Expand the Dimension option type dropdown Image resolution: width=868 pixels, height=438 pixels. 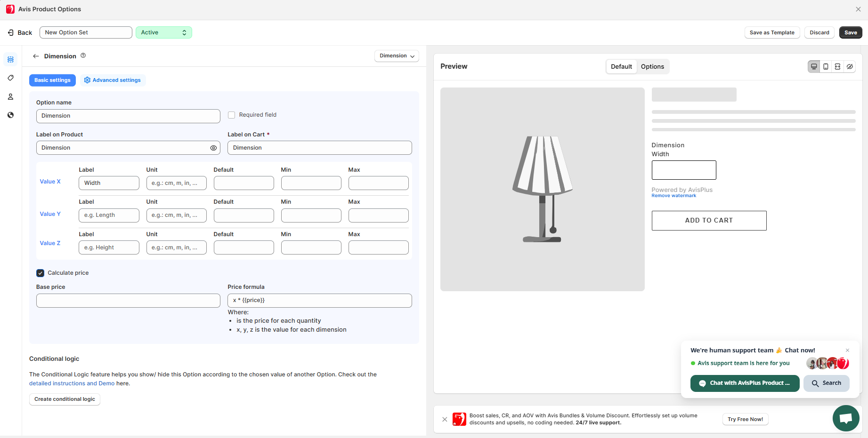tap(397, 56)
